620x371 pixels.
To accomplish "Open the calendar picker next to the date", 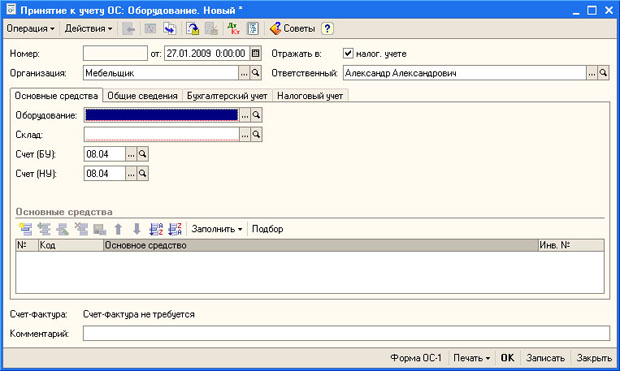I will (x=255, y=53).
